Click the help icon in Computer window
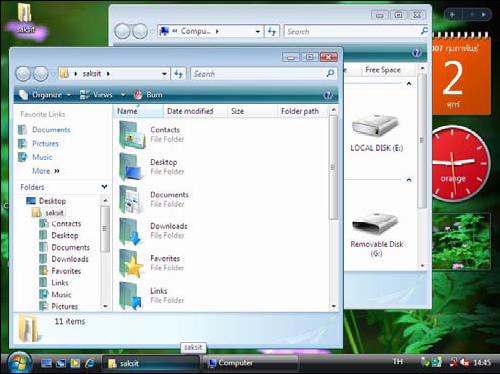500x374 pixels. [x=416, y=53]
